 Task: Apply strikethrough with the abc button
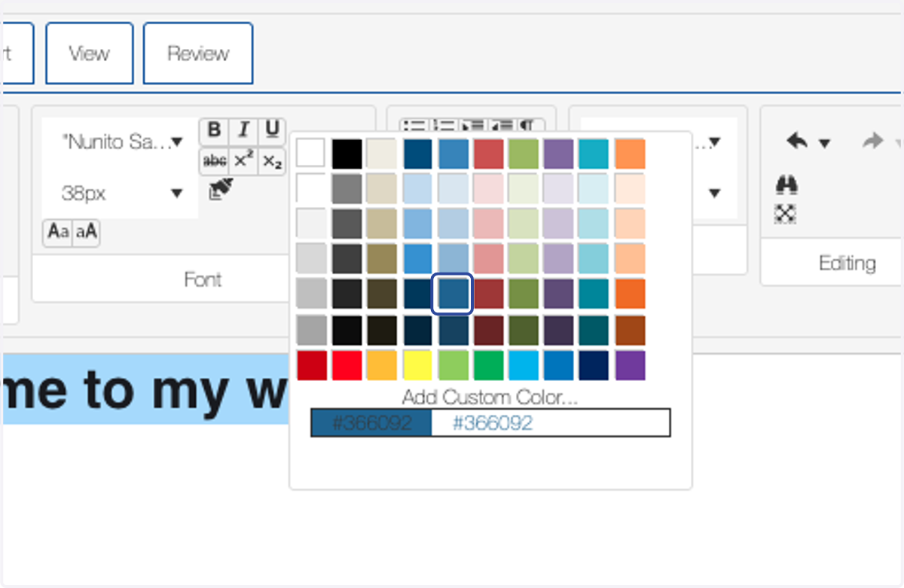(215, 161)
